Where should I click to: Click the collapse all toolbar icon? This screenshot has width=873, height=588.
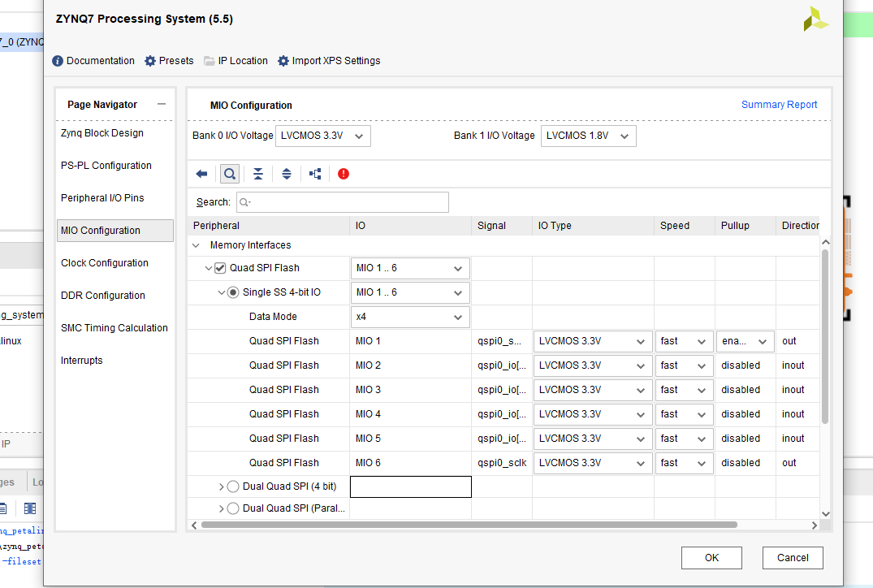click(x=258, y=174)
